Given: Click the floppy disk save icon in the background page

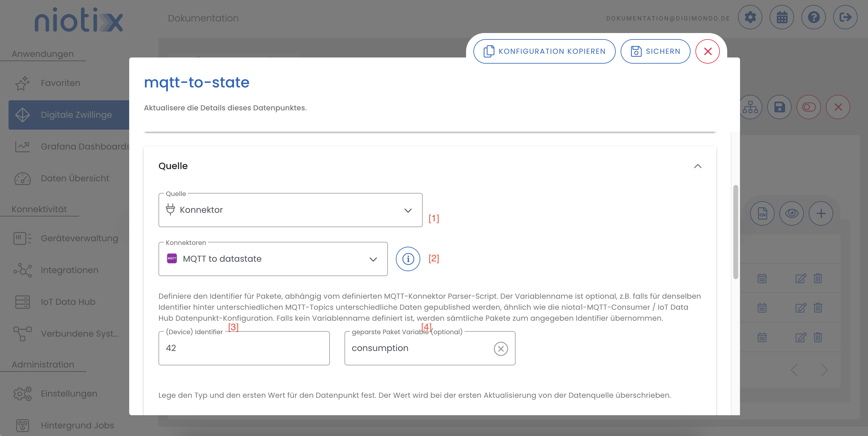Looking at the screenshot, I should coord(779,107).
